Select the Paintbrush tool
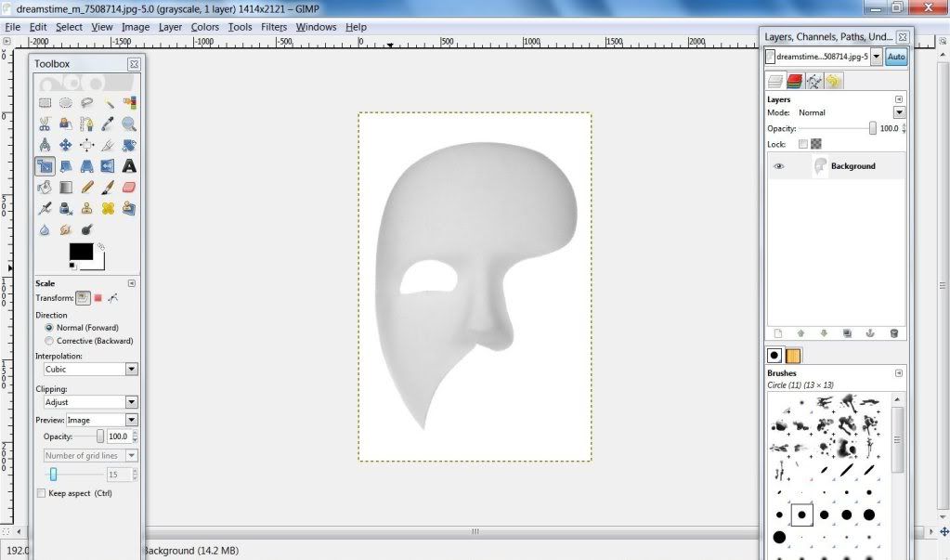This screenshot has height=560, width=950. point(108,188)
